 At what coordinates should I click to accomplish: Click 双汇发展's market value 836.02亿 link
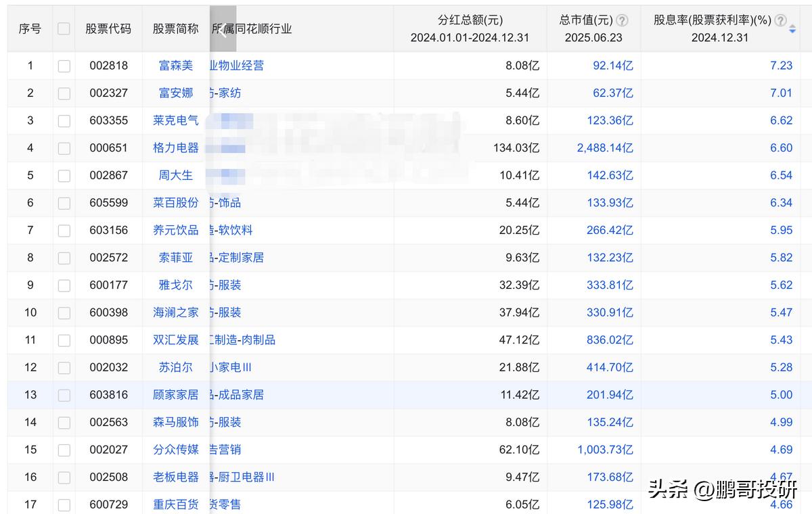coord(609,340)
